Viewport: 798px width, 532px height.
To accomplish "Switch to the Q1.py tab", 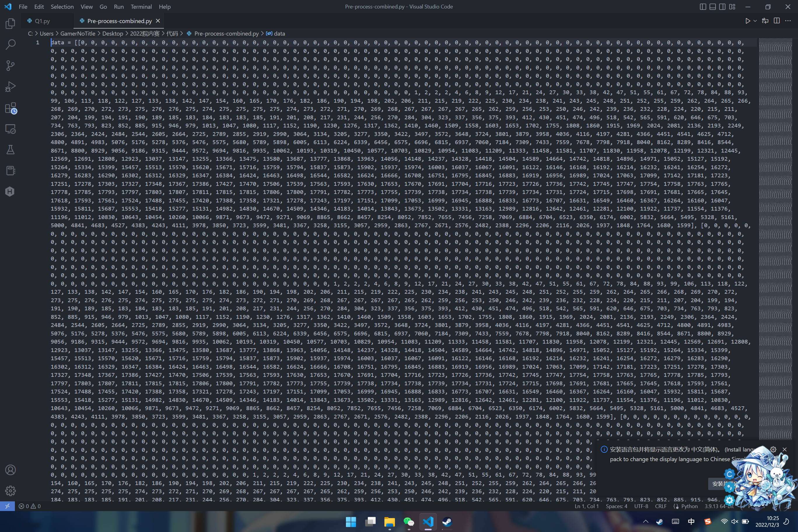I will [42, 21].
